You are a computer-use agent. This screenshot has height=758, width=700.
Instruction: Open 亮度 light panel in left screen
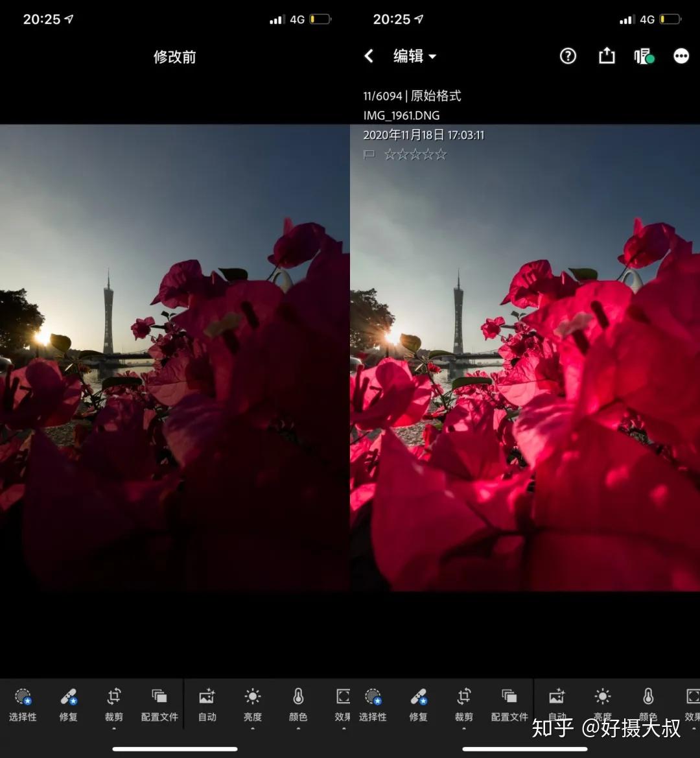252,705
